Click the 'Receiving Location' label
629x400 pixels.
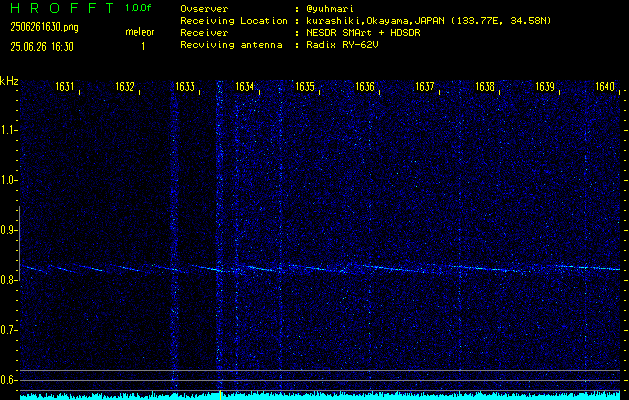point(234,21)
